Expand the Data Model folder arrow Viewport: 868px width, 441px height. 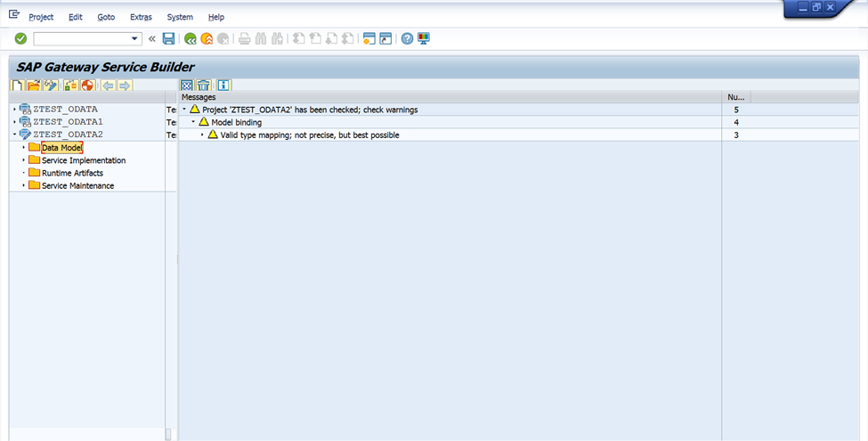[x=23, y=147]
